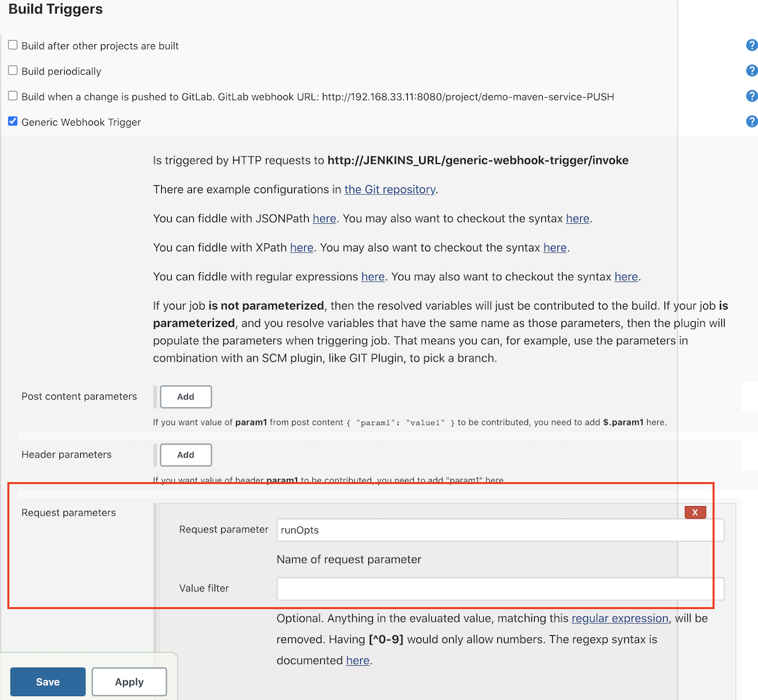Image resolution: width=758 pixels, height=700 pixels.
Task: Open help for Generic Webhook Trigger
Action: pyautogui.click(x=751, y=122)
